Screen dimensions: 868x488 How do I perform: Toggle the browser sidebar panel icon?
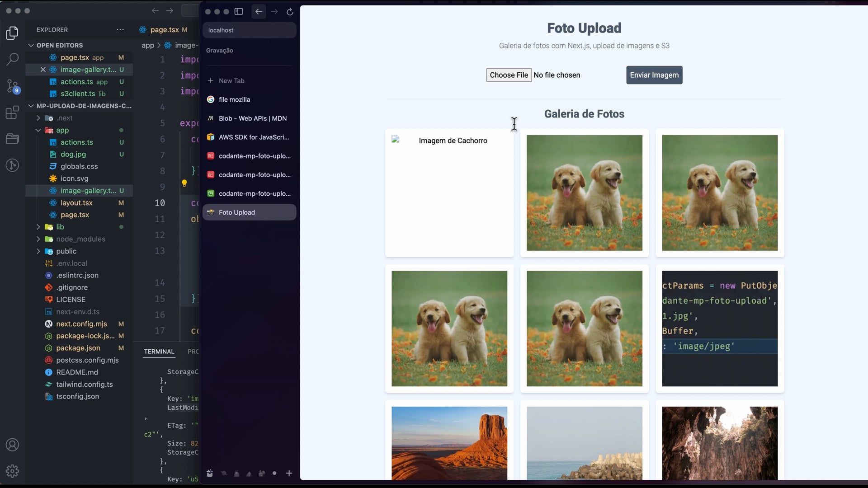[239, 12]
